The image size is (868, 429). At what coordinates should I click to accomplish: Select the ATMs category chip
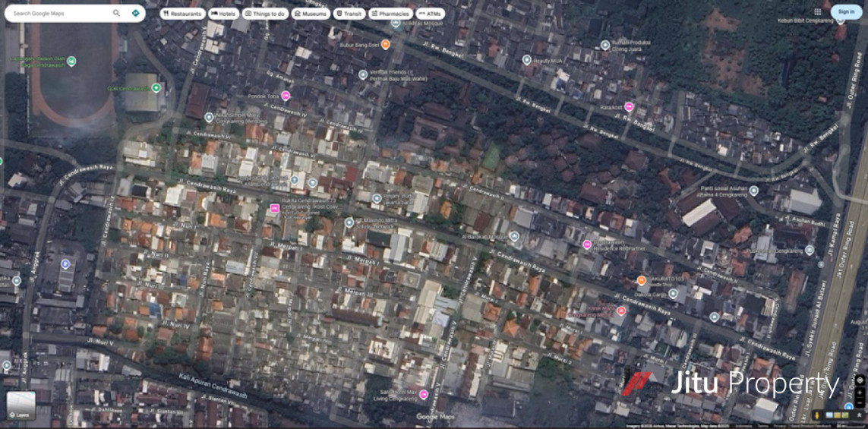coord(430,14)
